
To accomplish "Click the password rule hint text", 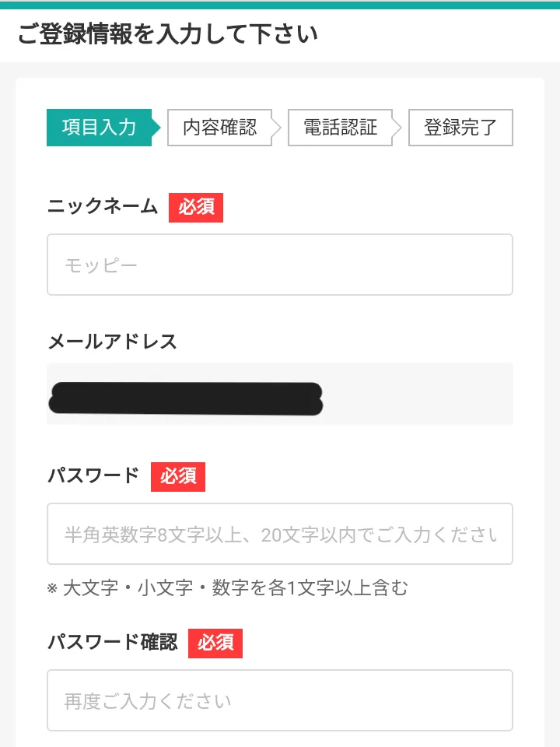I will point(227,587).
